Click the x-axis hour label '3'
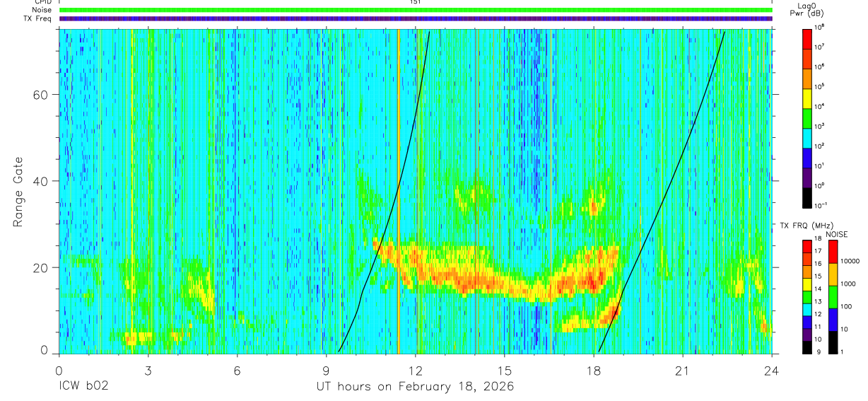The width and height of the screenshot is (868, 401). coord(148,370)
